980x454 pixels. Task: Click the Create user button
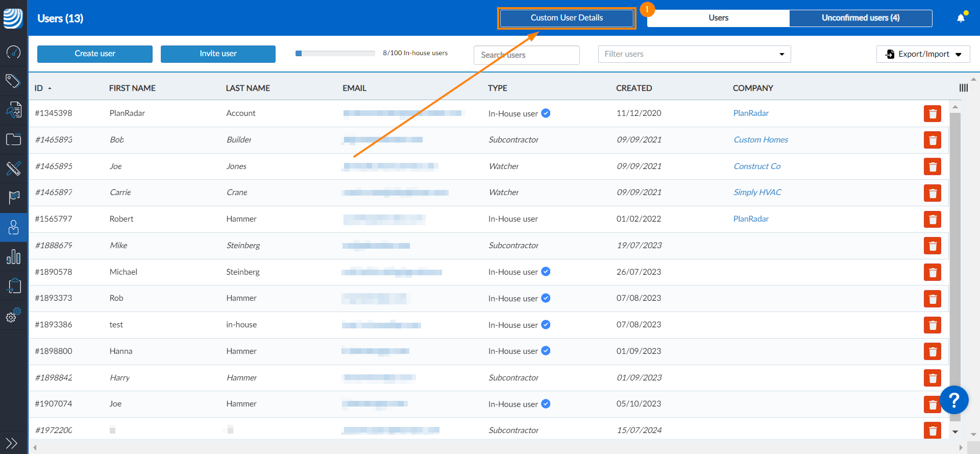(95, 54)
